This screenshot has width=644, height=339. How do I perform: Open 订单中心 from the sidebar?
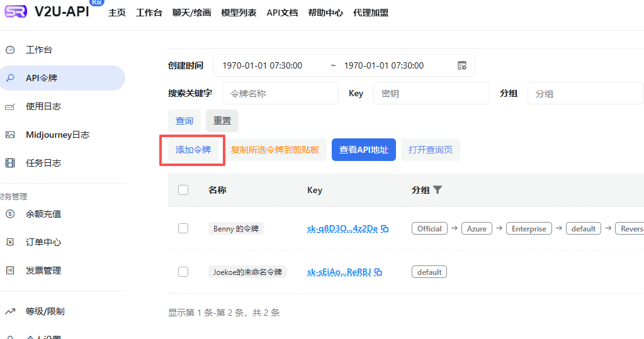(43, 242)
